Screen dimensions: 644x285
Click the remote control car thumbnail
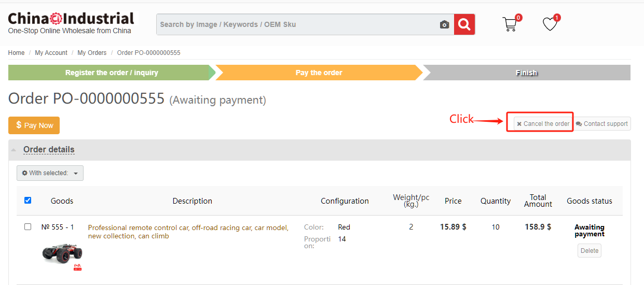[62, 255]
